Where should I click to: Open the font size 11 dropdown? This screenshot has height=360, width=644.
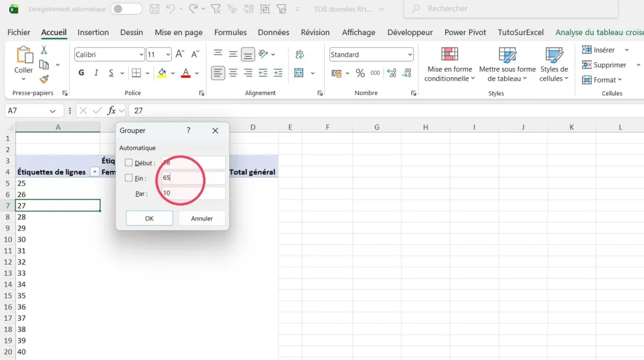click(168, 54)
